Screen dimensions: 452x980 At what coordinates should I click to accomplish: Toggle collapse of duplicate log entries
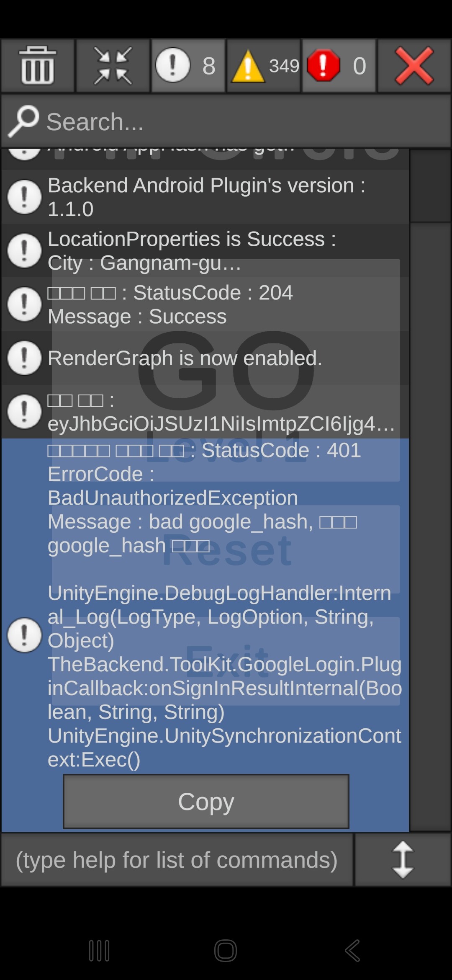coord(113,66)
